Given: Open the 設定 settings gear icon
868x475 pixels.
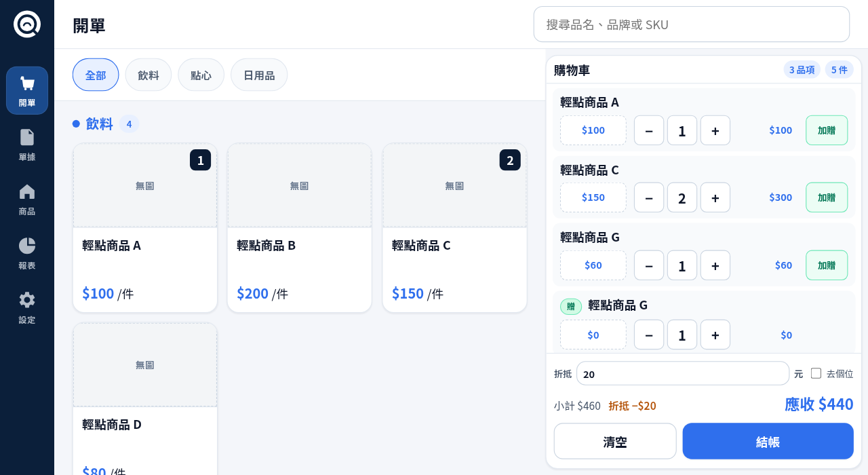Looking at the screenshot, I should click(x=27, y=307).
